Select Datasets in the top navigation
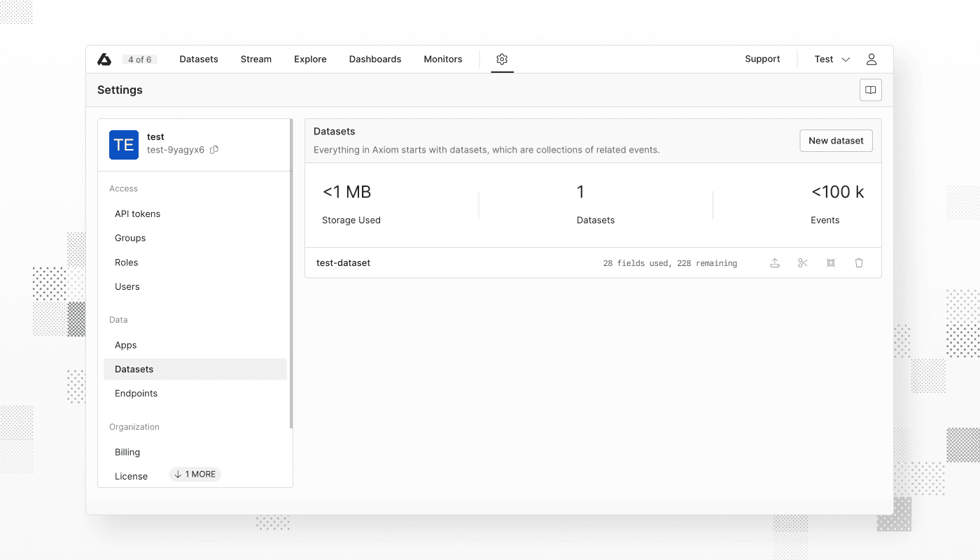 [198, 59]
